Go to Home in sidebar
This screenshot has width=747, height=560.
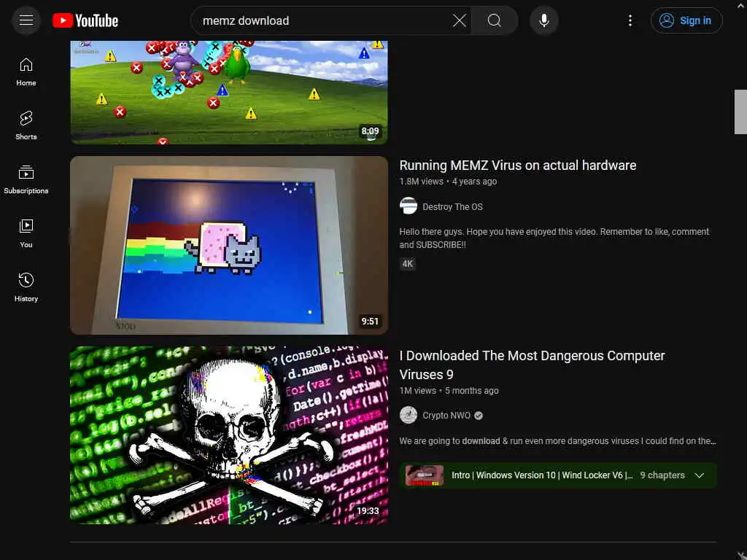(26, 72)
